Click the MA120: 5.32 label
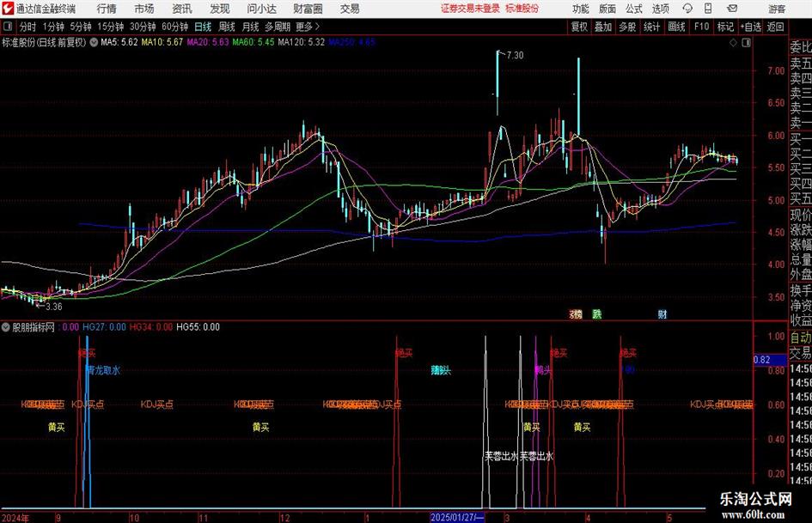812x523 pixels. tap(302, 42)
